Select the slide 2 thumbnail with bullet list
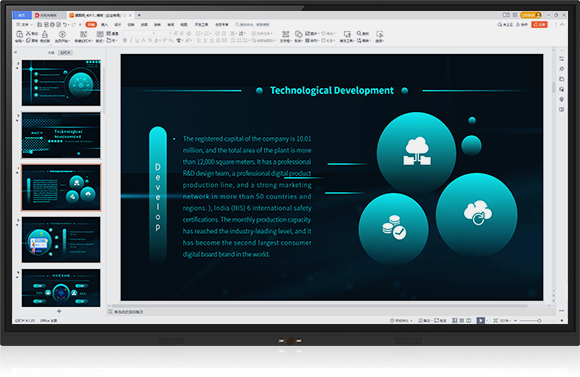 coord(61,83)
